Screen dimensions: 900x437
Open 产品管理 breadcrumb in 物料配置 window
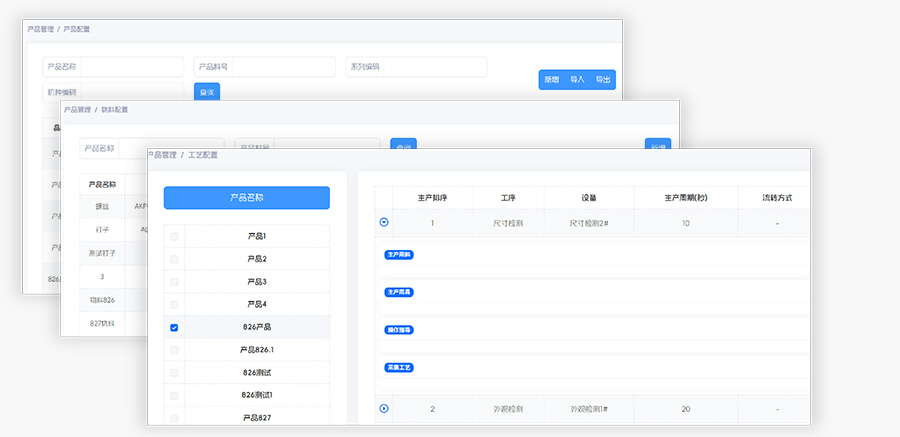pyautogui.click(x=77, y=109)
